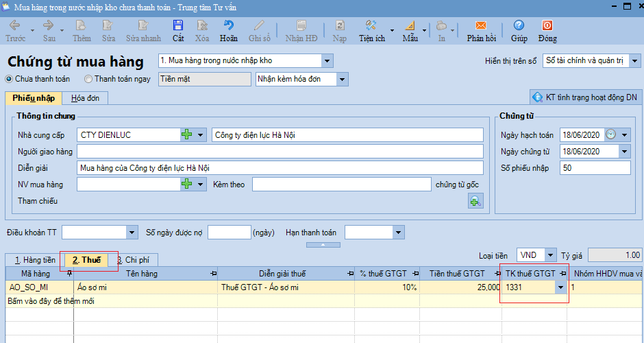This screenshot has width=644, height=343.
Task: Open Loại tiền VND dropdown
Action: tap(550, 255)
